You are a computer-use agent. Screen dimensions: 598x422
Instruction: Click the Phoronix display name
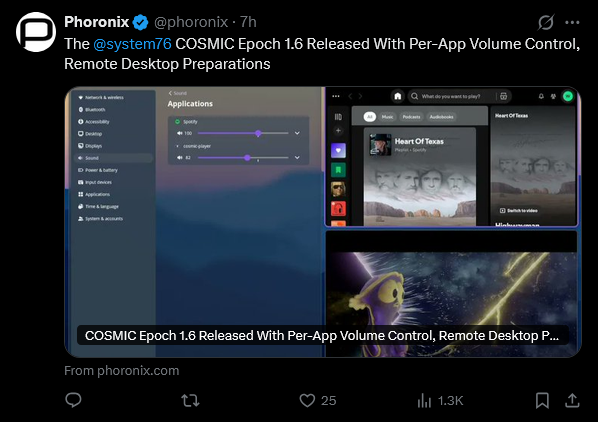coord(96,22)
